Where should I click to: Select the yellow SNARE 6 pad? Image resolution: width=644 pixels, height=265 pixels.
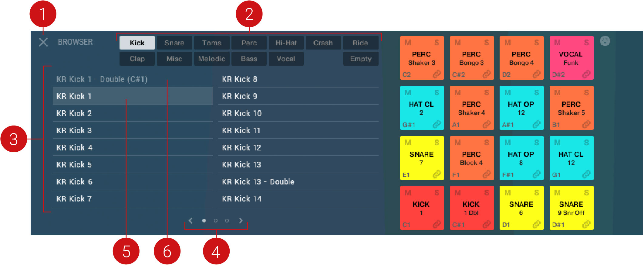(521, 208)
